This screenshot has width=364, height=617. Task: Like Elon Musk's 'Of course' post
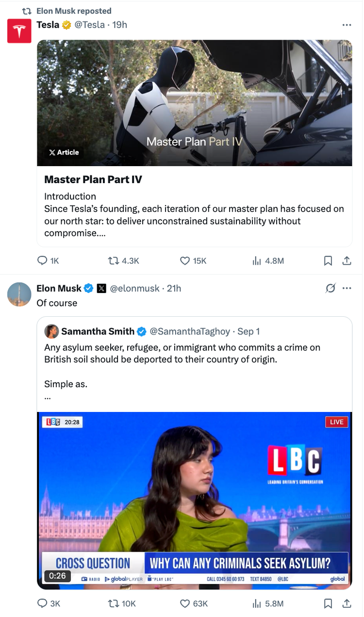tap(185, 603)
